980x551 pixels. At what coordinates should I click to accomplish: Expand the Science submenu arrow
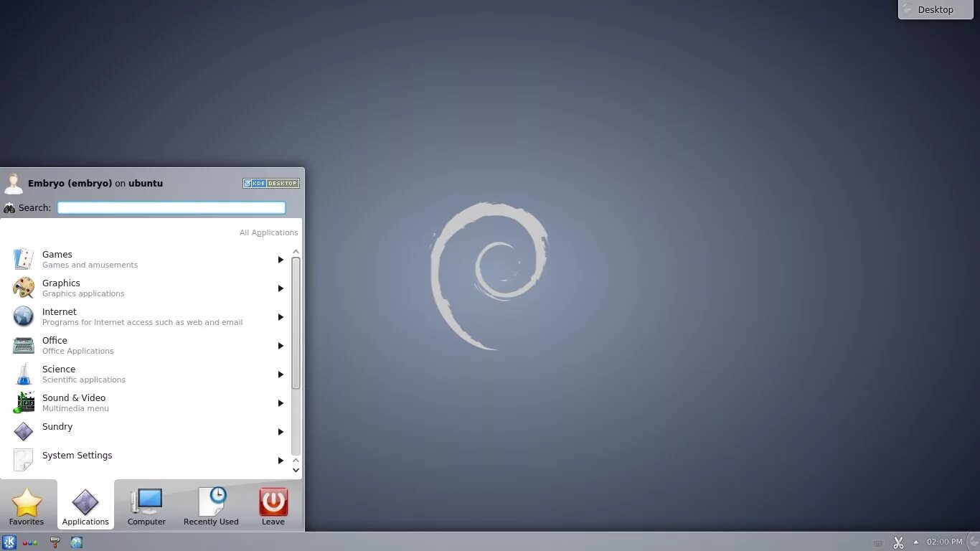pos(281,375)
